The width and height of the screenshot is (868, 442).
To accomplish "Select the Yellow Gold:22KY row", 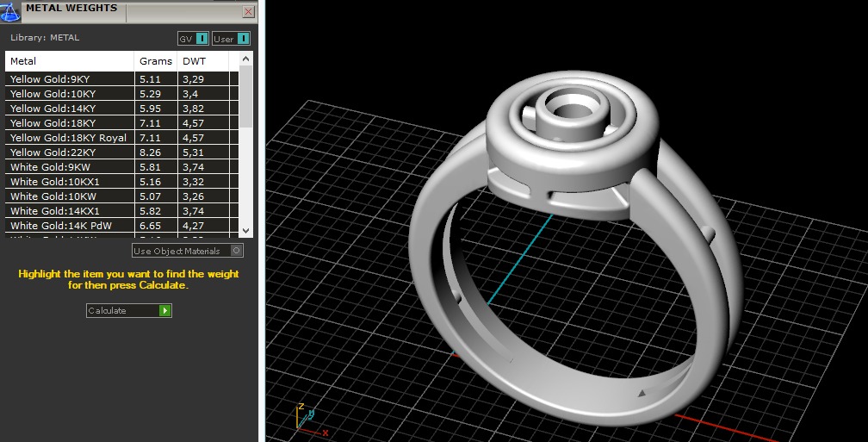I will [x=121, y=153].
